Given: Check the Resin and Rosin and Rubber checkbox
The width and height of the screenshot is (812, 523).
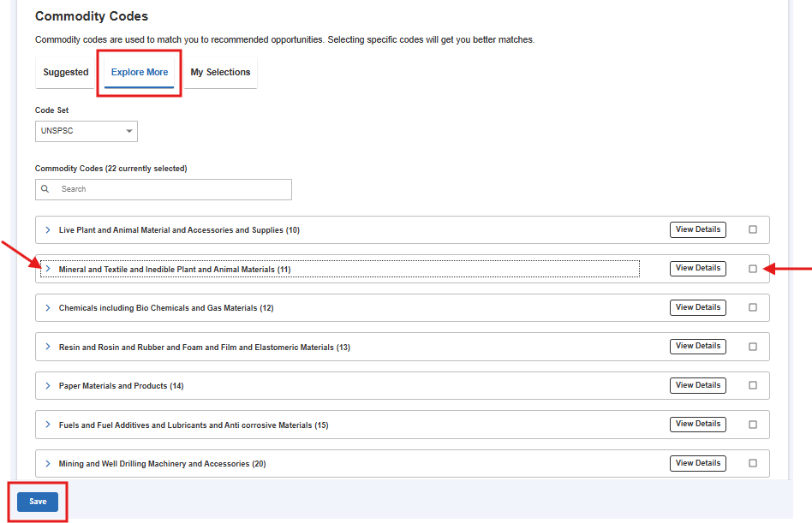Looking at the screenshot, I should 752,347.
